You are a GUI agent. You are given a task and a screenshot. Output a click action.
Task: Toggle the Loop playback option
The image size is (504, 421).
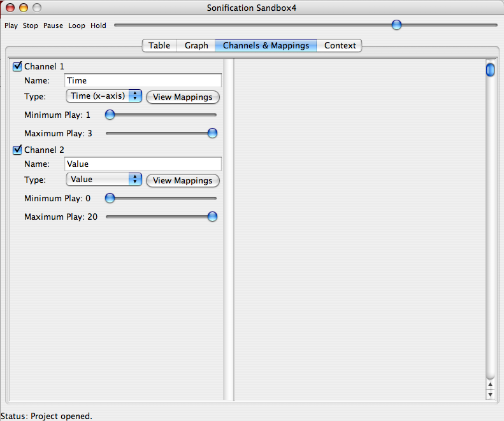pos(76,25)
